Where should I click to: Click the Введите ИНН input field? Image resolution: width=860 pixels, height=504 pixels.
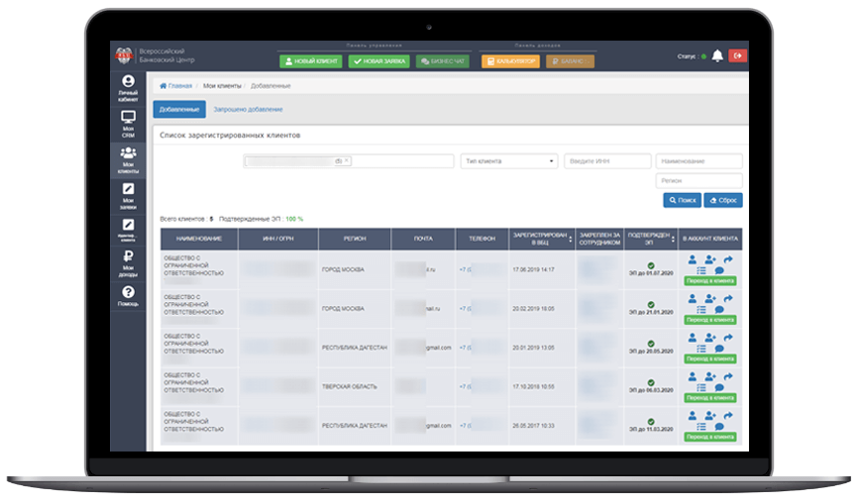click(x=607, y=161)
